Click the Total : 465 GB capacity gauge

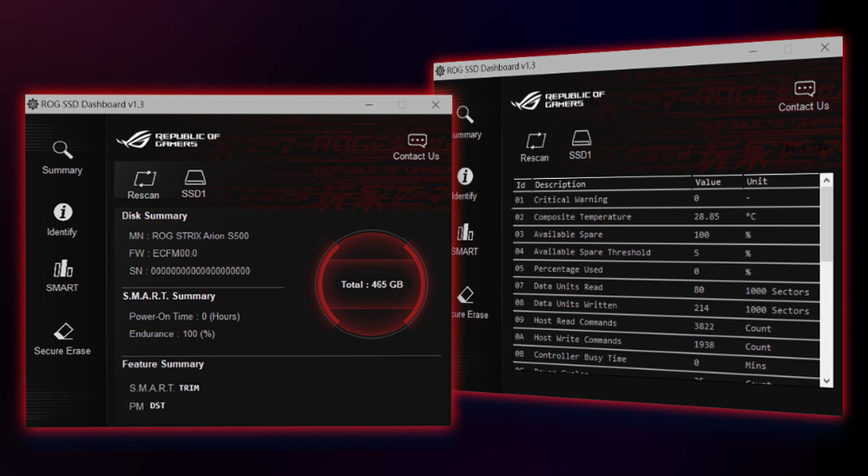[x=372, y=284]
